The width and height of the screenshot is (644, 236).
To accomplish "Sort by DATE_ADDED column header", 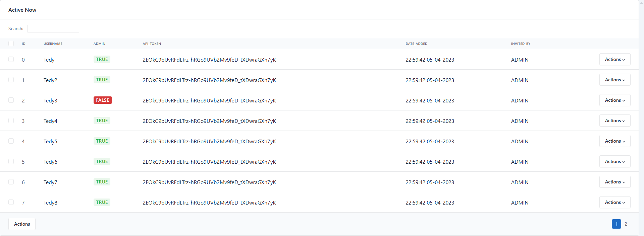I will click(x=417, y=44).
